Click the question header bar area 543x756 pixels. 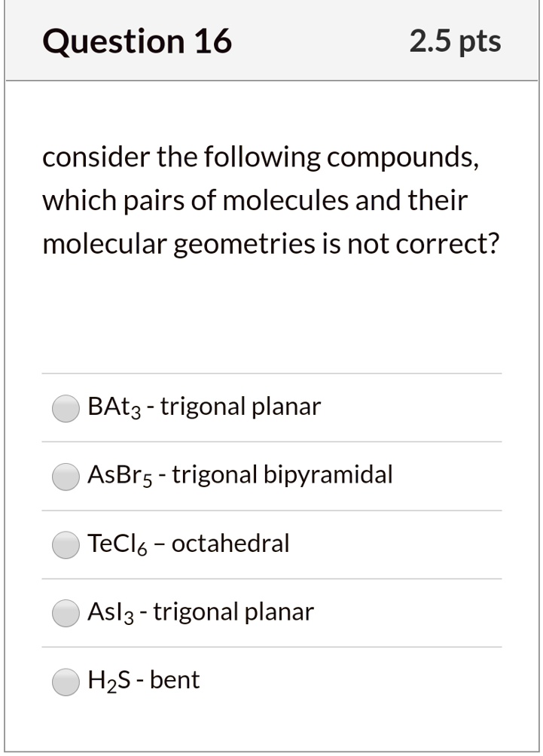coord(271,41)
